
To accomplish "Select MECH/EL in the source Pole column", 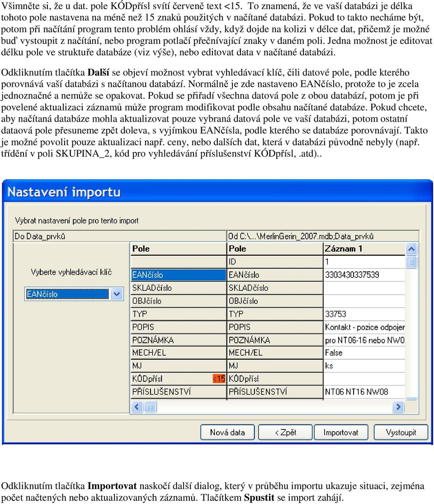I will (275, 353).
